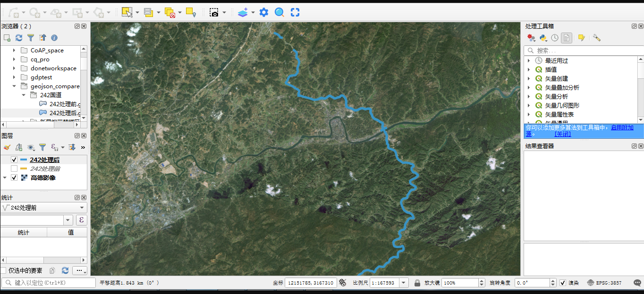Click the blue gear settings icon
This screenshot has height=294, width=644.
point(264,12)
